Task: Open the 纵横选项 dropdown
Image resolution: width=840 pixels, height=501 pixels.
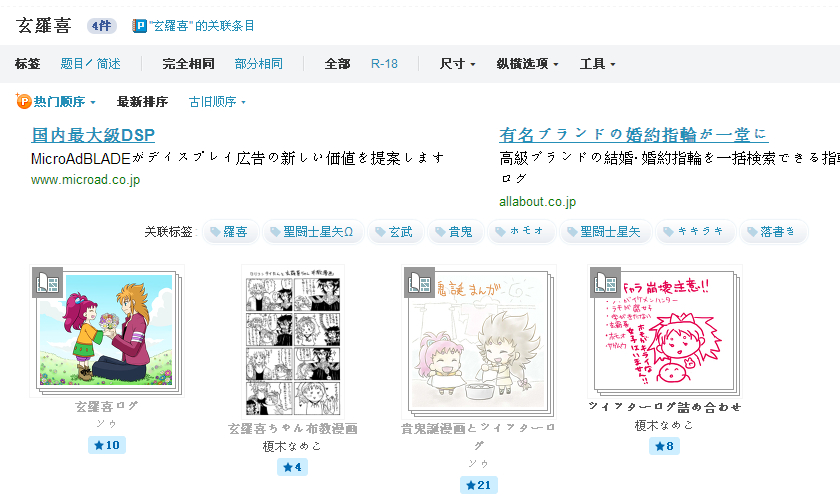Action: coord(527,64)
